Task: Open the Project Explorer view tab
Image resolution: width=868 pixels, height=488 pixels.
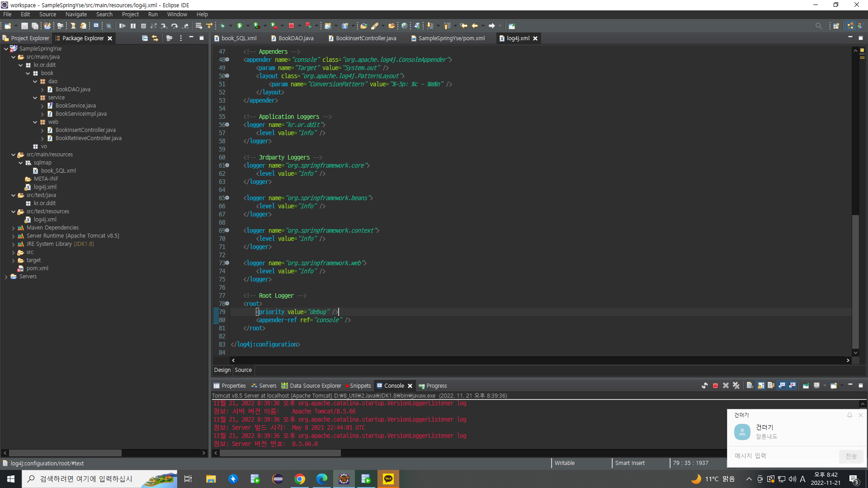Action: pos(30,38)
